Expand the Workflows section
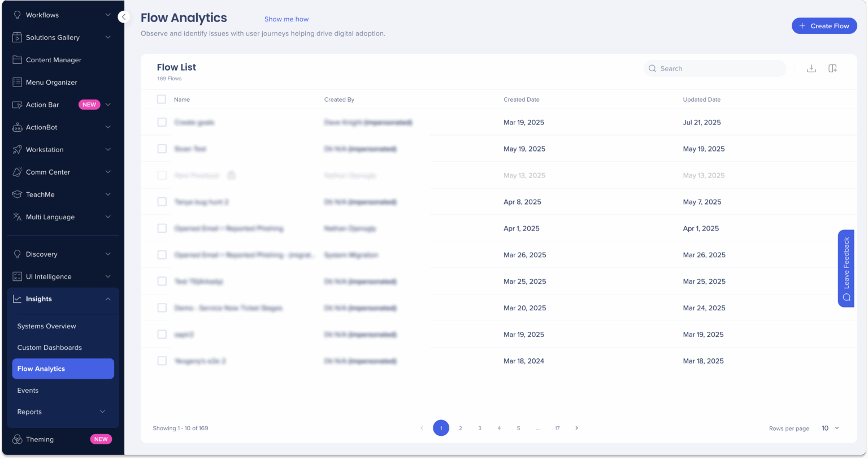Screen dimensions: 868x459 pos(109,15)
